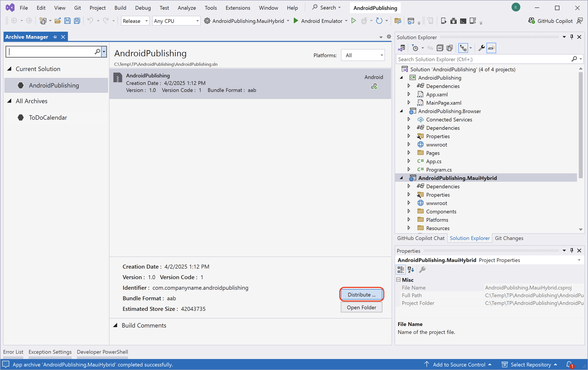The height and width of the screenshot is (370, 588).
Task: Click the Property Pages wrench in Properties panel
Action: click(x=422, y=269)
